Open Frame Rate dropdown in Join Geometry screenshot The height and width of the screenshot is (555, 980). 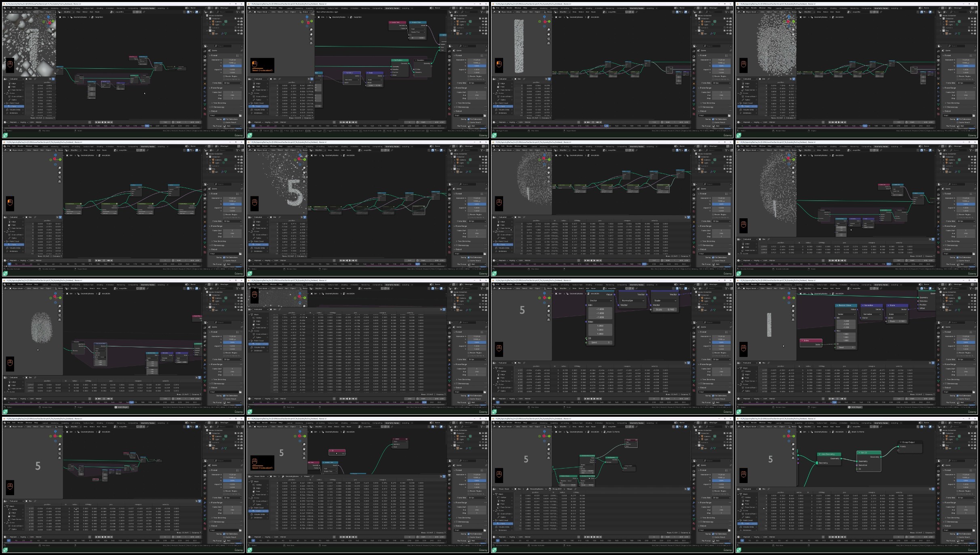[966, 498]
